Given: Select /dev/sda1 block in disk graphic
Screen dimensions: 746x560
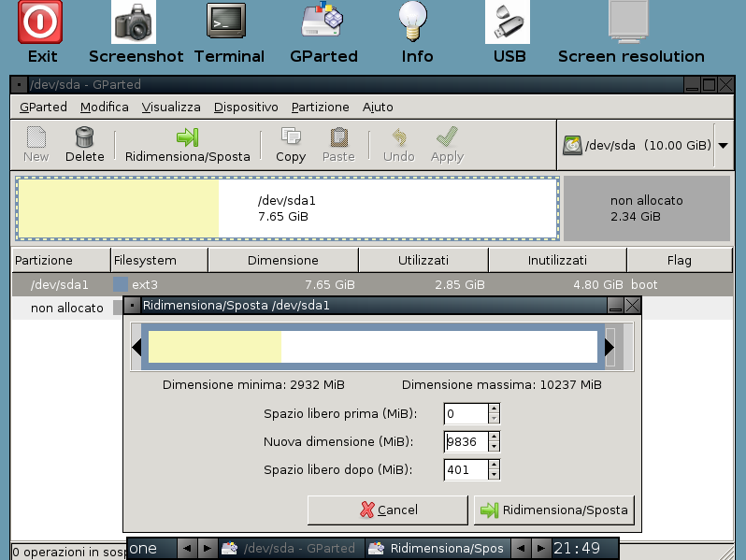Looking at the screenshot, I should pyautogui.click(x=287, y=208).
